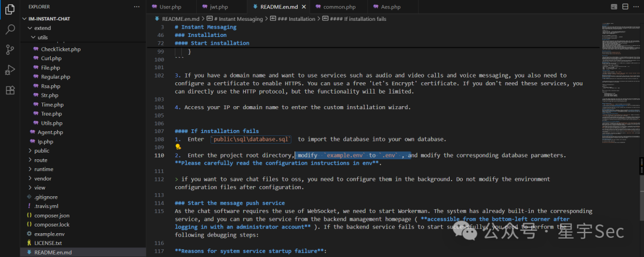Open Rsa.php in the explorer
The width and height of the screenshot is (644, 257).
click(51, 86)
